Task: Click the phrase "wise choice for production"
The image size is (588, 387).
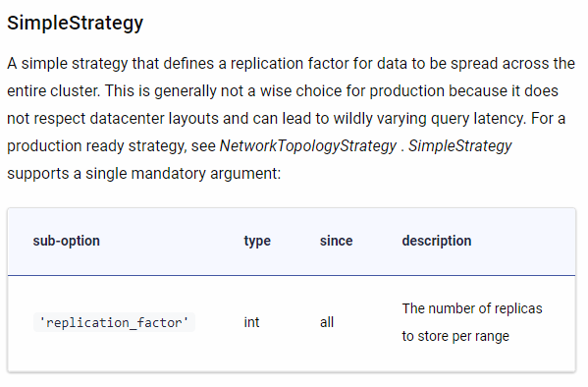Action: [352, 91]
